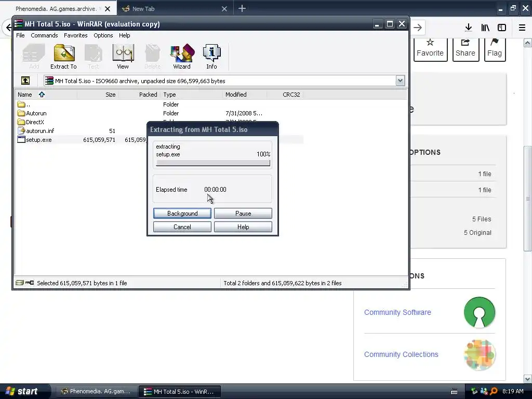Image resolution: width=532 pixels, height=399 pixels.
Task: Click browser forward arrow button
Action: coord(418,28)
